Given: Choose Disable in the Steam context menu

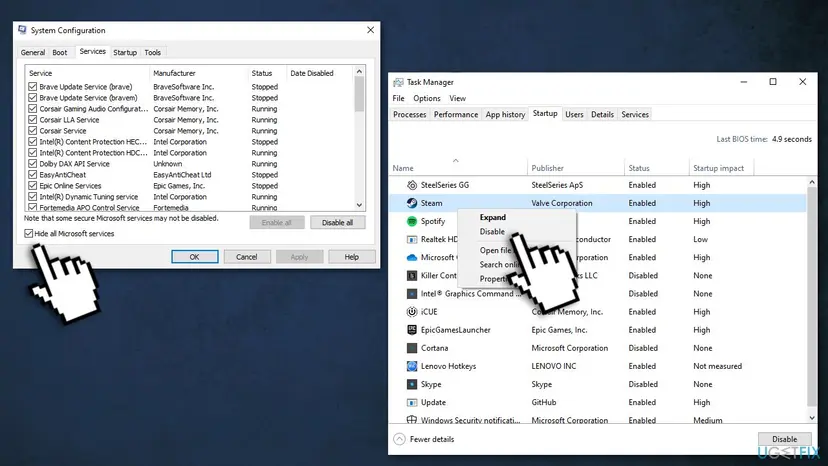Looking at the screenshot, I should pos(492,231).
